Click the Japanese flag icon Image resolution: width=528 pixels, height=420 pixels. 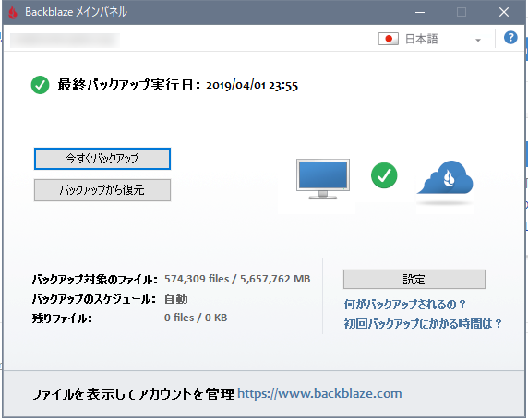pyautogui.click(x=389, y=39)
